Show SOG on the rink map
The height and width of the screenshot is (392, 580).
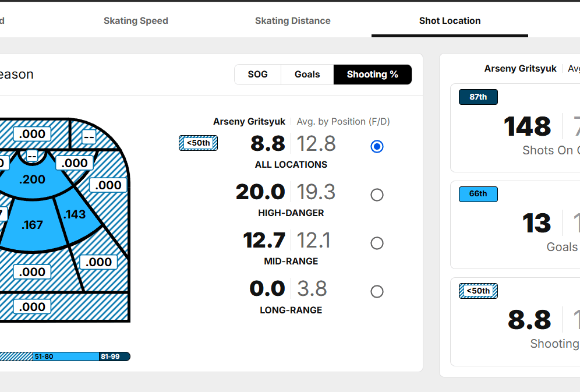pos(257,75)
